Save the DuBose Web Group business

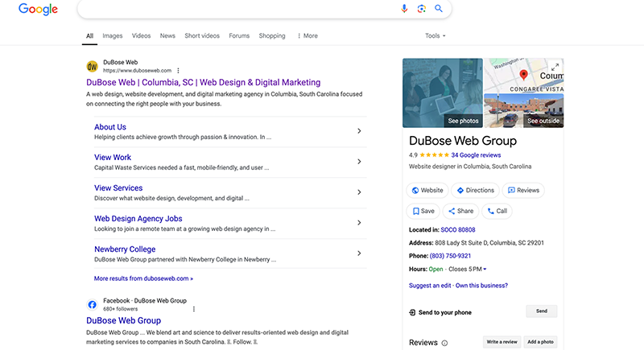pos(423,211)
